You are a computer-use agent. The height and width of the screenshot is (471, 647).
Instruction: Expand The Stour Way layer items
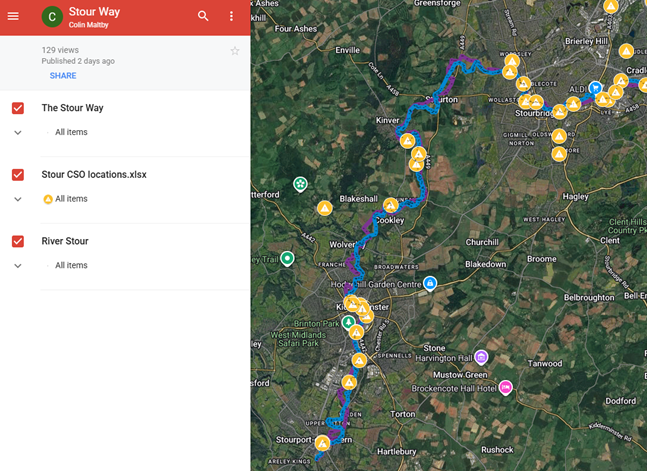pos(18,132)
